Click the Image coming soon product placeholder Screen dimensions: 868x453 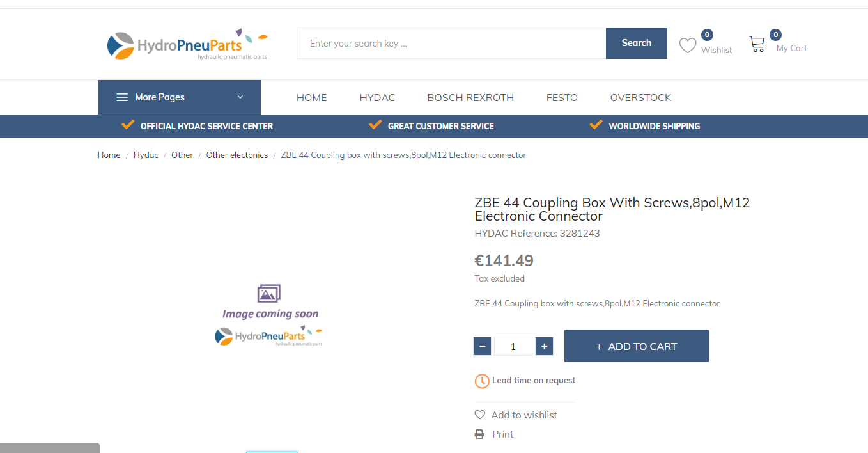[x=269, y=315]
